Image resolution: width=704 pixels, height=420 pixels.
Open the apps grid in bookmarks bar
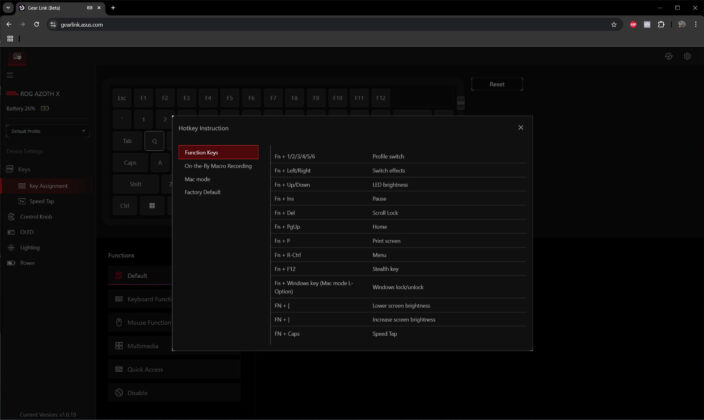[x=10, y=39]
